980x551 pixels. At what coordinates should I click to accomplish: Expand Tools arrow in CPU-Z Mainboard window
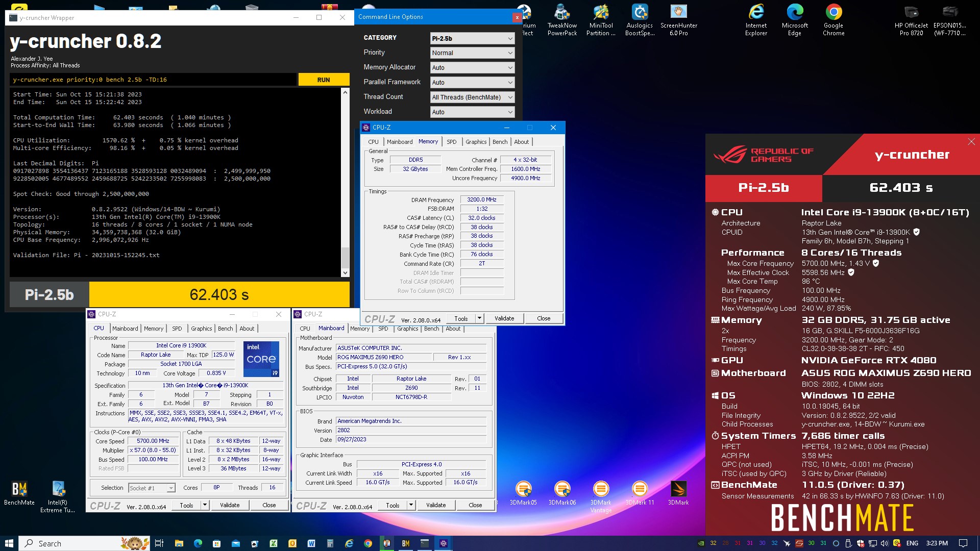[x=411, y=505]
